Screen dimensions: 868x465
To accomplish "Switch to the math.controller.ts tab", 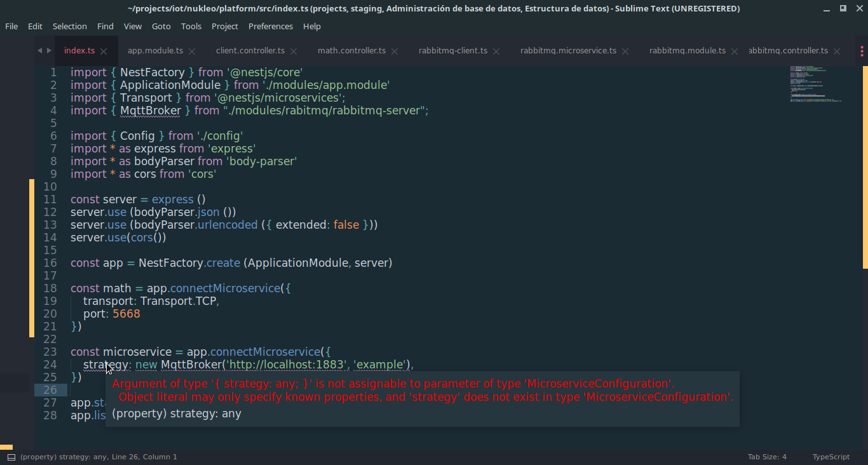I will (x=352, y=51).
